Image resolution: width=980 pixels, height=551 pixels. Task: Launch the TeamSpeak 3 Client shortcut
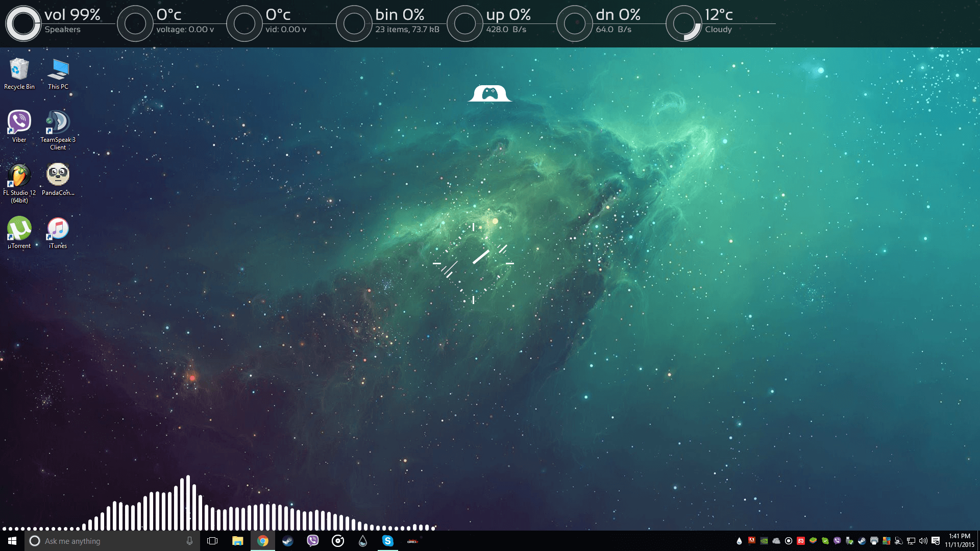58,124
